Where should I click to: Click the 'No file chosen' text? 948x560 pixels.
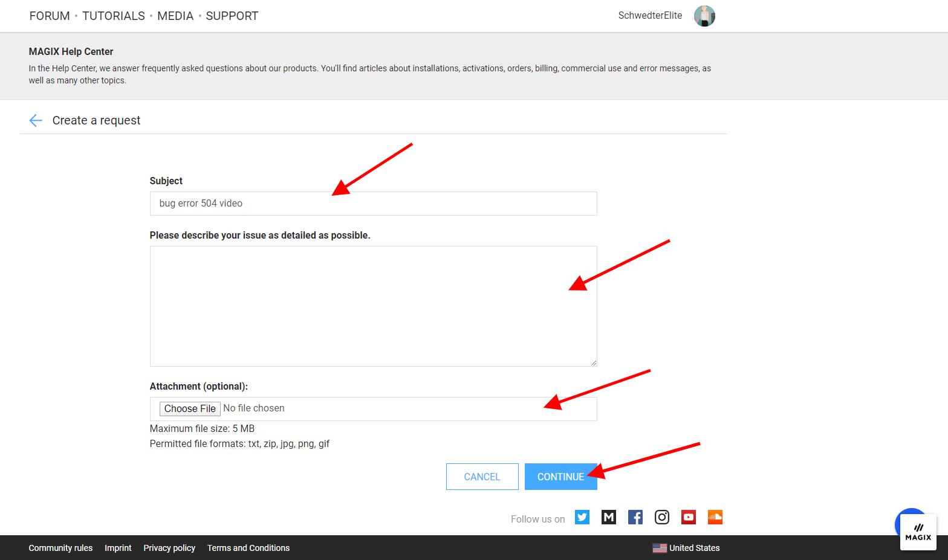[x=254, y=408]
